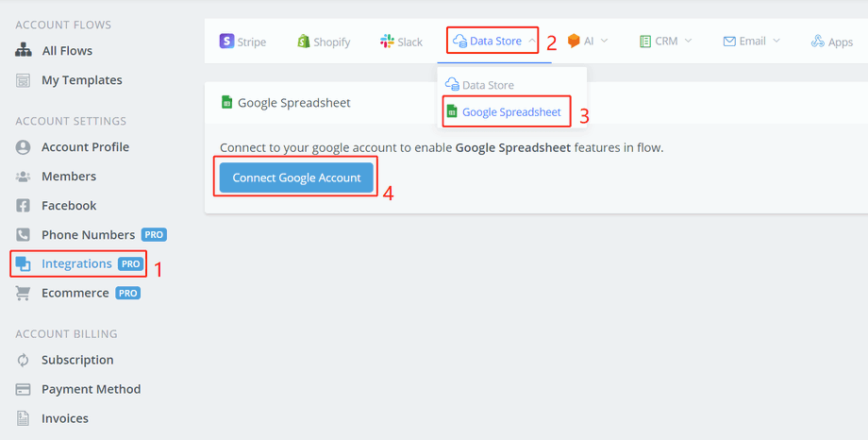Click the Subscription refresh icon
Image resolution: width=868 pixels, height=440 pixels.
24,360
